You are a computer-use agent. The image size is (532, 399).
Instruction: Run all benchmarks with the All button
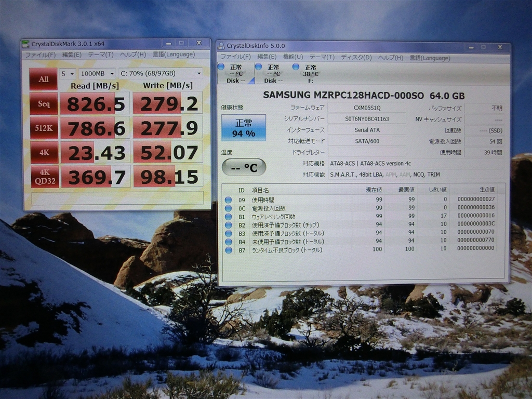tap(43, 79)
